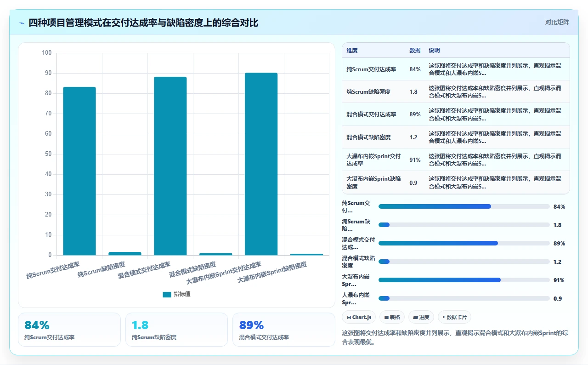Screen dimensions: 588x365
Task: Click the 0.9 progress bar
Action: pos(464,298)
